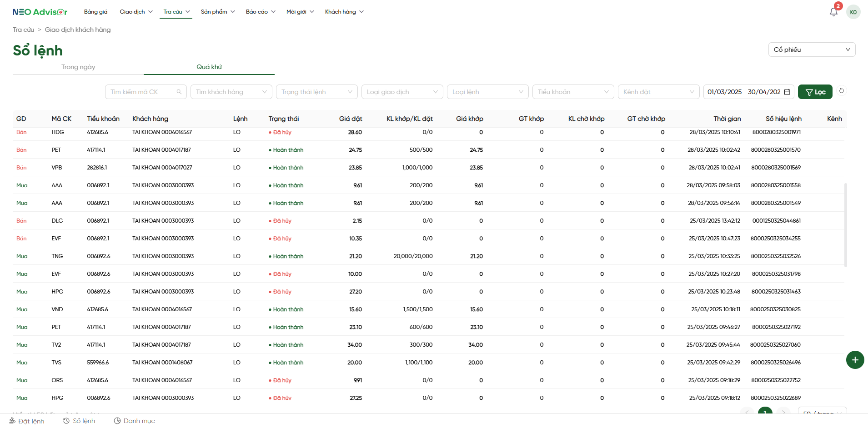Open the notifications bell

pyautogui.click(x=833, y=12)
